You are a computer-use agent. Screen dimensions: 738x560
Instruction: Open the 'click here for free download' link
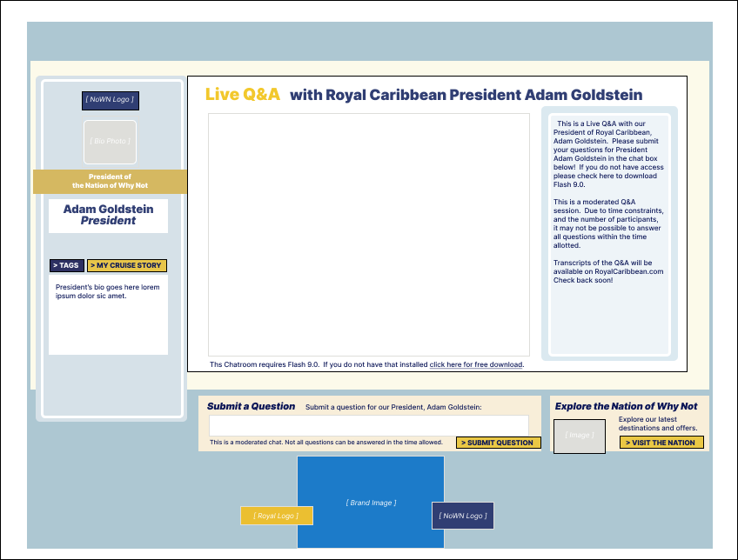(x=476, y=364)
